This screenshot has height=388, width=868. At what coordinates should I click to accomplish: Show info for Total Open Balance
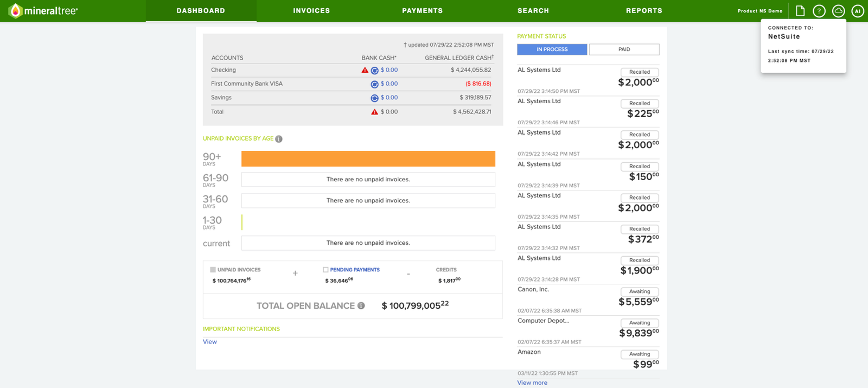(361, 306)
